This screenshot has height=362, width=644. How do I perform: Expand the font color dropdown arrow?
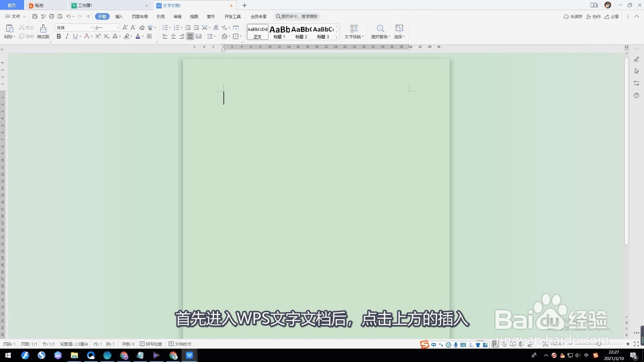(143, 37)
